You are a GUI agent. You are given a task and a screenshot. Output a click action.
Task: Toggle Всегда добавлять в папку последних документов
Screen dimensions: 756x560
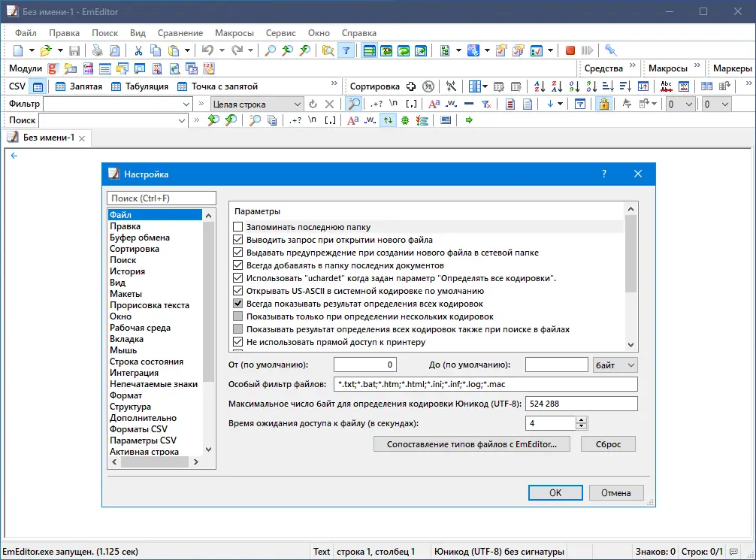pos(237,265)
